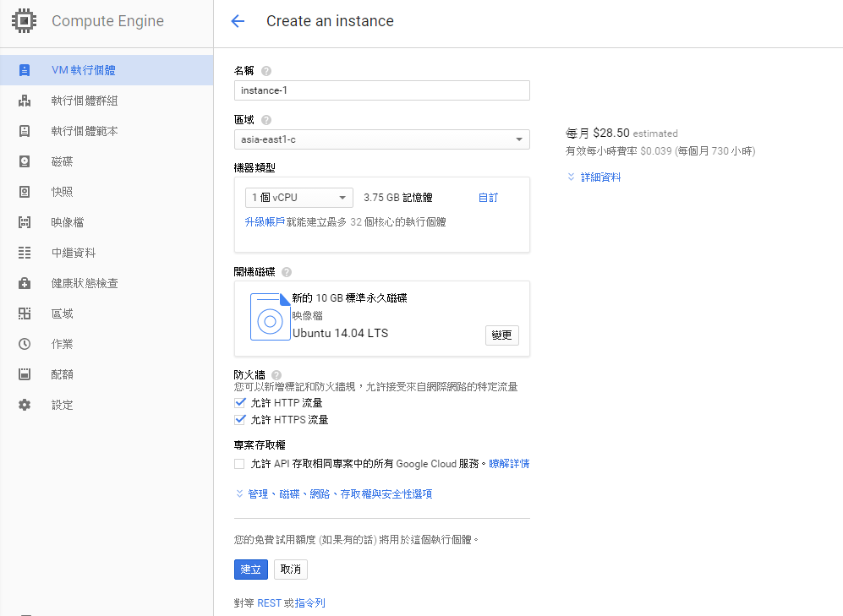Click the Compute Engine title text

tap(107, 21)
